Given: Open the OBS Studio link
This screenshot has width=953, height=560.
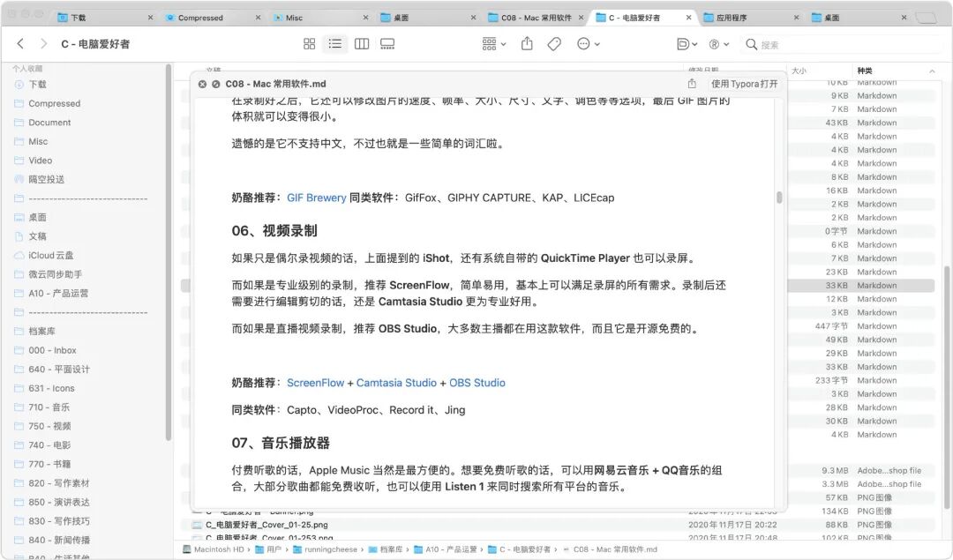Looking at the screenshot, I should coord(477,383).
